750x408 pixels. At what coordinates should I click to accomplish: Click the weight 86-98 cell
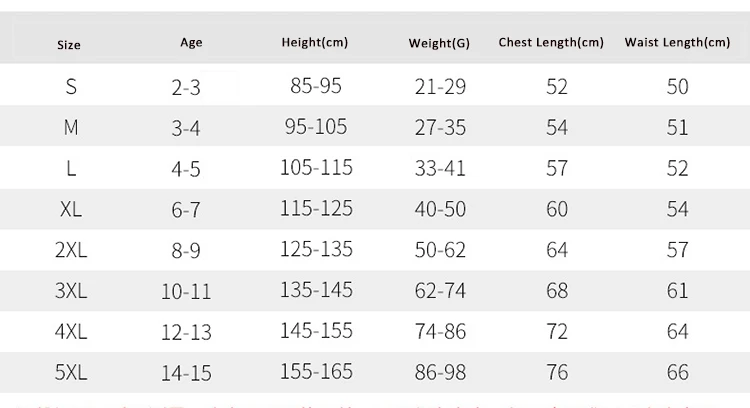tap(440, 373)
